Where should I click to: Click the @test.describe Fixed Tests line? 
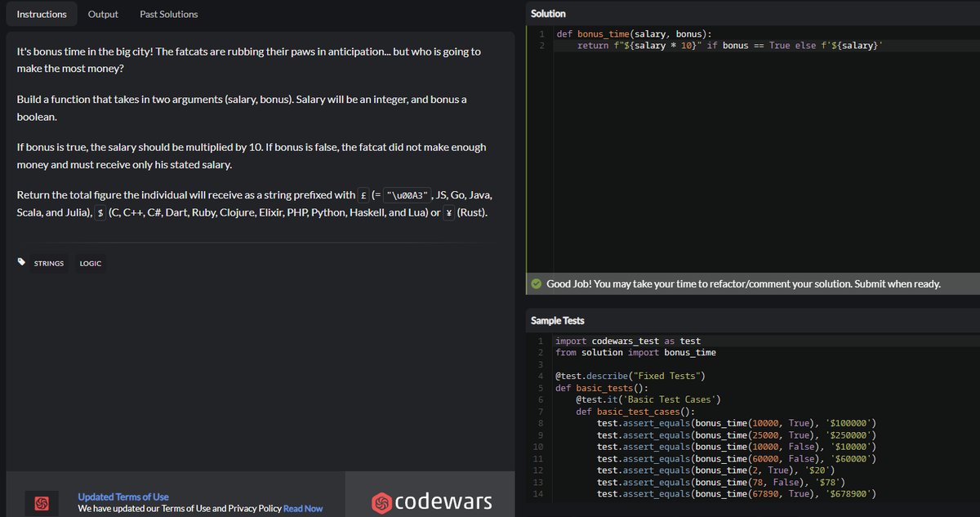coord(630,376)
